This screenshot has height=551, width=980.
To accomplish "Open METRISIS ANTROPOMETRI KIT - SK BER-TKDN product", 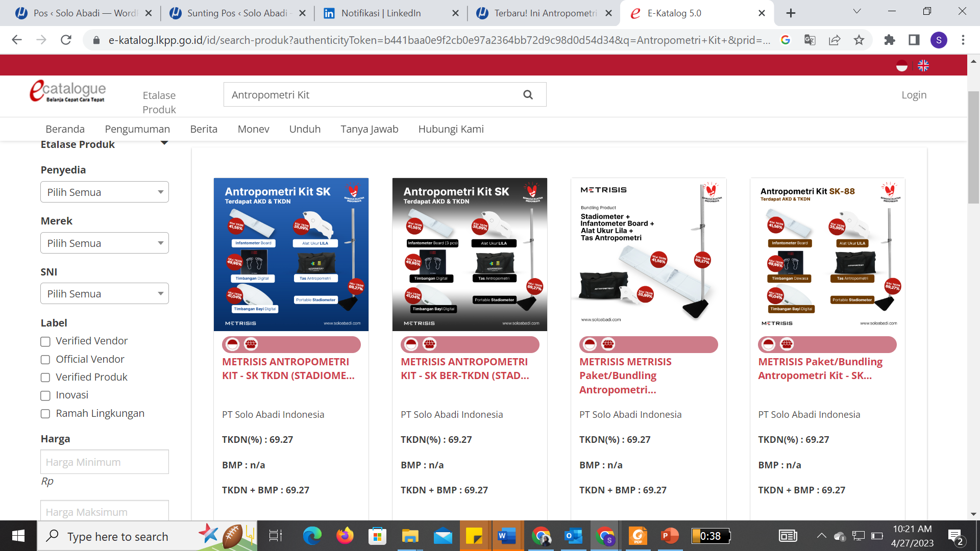I will (x=465, y=368).
